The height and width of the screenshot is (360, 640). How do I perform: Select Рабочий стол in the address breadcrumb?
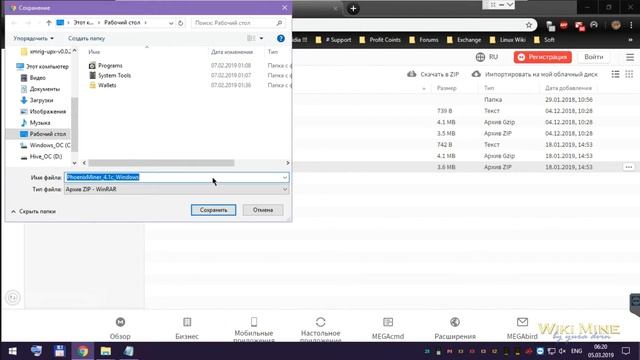122,22
